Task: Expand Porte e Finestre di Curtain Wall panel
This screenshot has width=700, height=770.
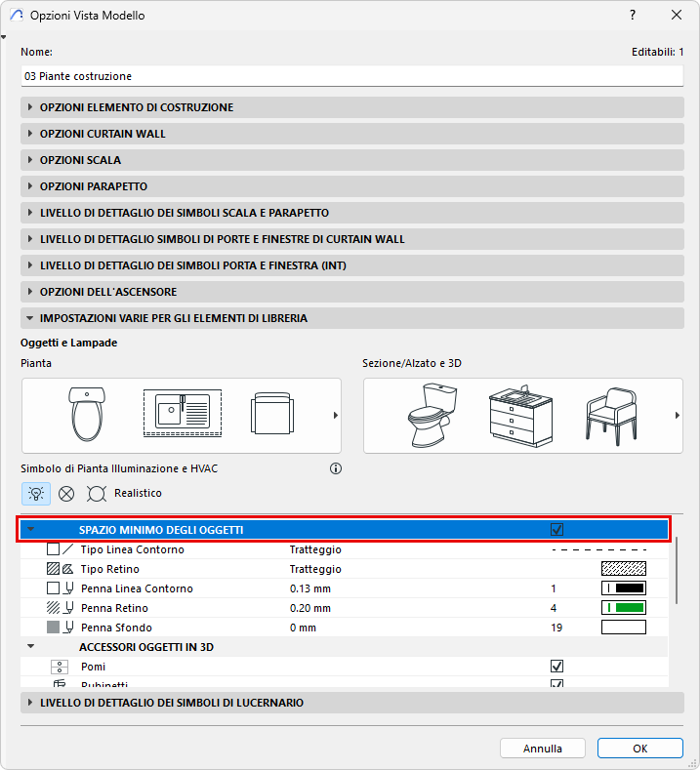Action: (x=352, y=239)
